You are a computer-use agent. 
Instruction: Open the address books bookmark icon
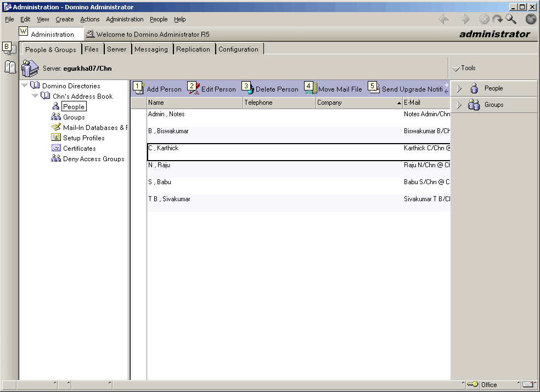click(x=10, y=67)
